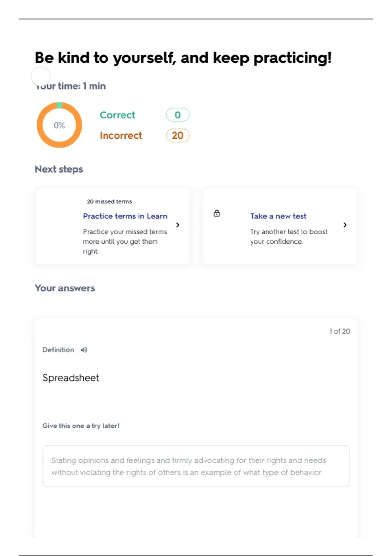Click the Your answers section heading
The height and width of the screenshot is (556, 392).
tap(65, 288)
